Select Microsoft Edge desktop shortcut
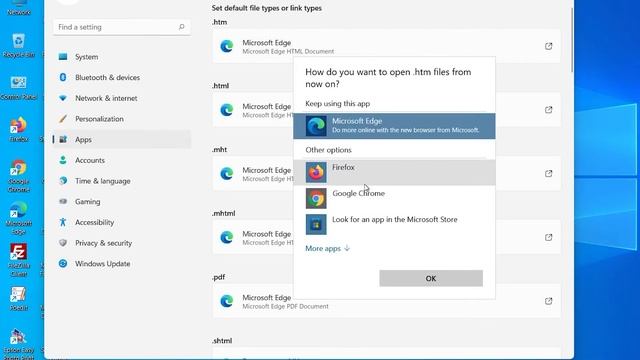The height and width of the screenshot is (360, 640). click(x=18, y=219)
